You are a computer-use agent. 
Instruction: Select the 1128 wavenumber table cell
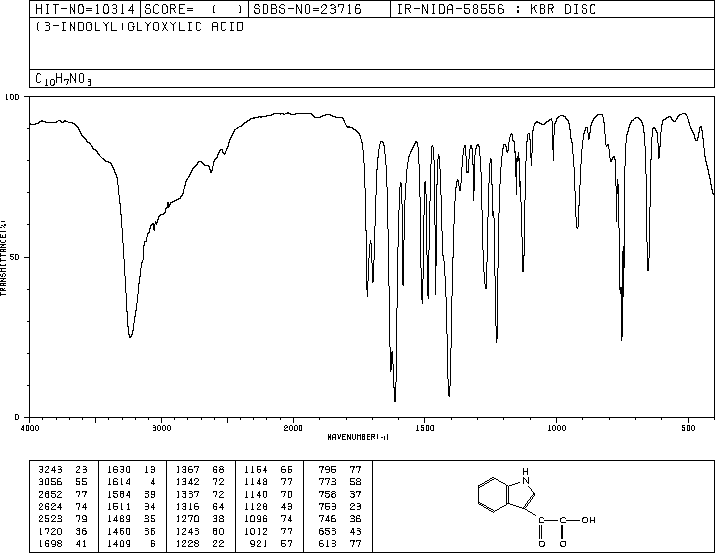click(x=256, y=506)
